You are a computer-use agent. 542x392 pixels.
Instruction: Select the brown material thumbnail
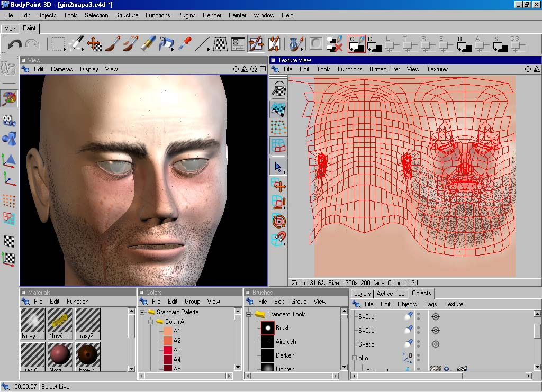click(87, 357)
